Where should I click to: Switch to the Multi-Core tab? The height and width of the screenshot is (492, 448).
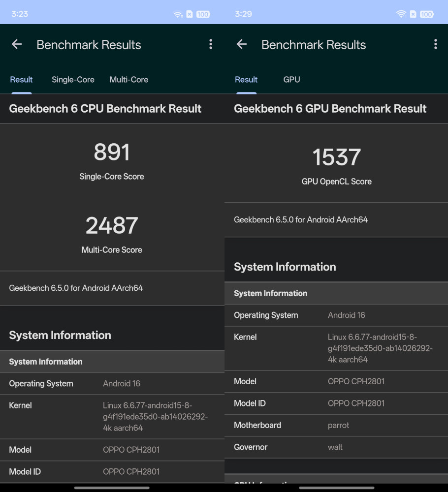(128, 79)
